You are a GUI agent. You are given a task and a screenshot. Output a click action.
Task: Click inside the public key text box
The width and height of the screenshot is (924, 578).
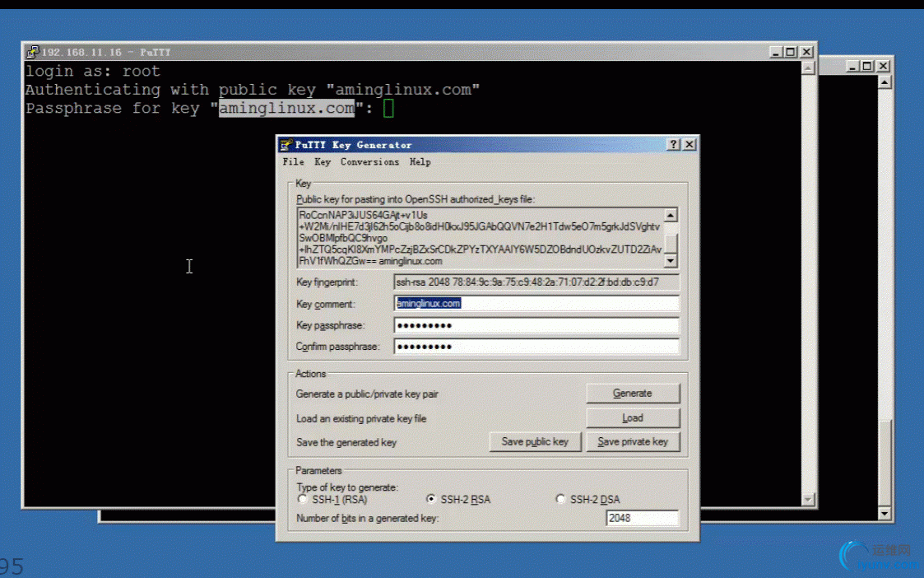pos(480,238)
